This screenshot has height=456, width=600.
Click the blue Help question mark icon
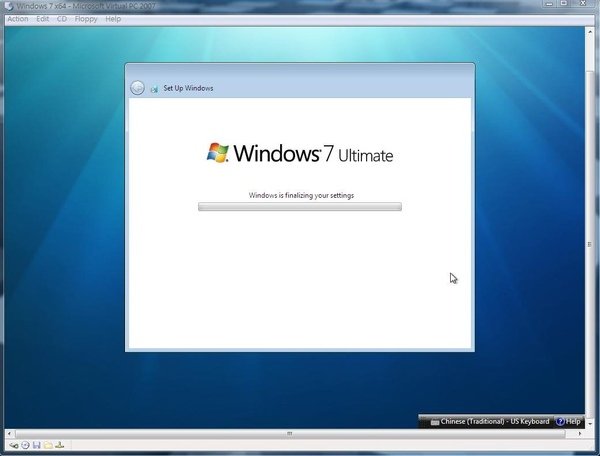(560, 422)
